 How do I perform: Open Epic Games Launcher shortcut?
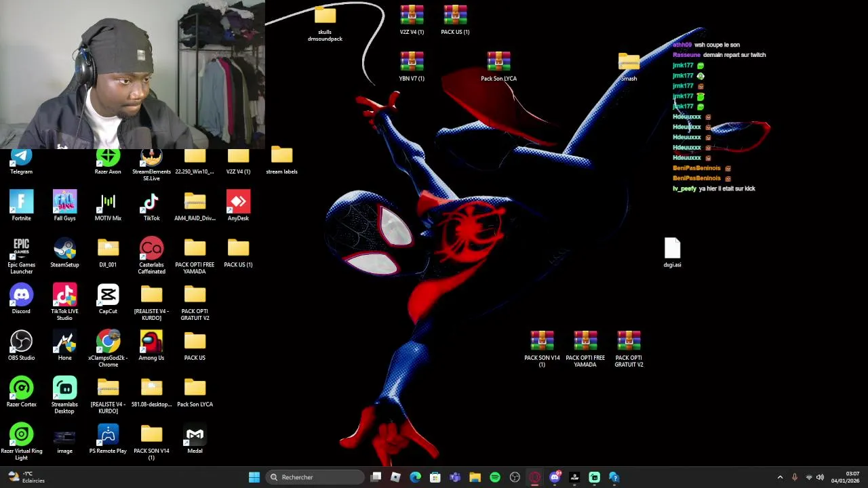click(21, 256)
